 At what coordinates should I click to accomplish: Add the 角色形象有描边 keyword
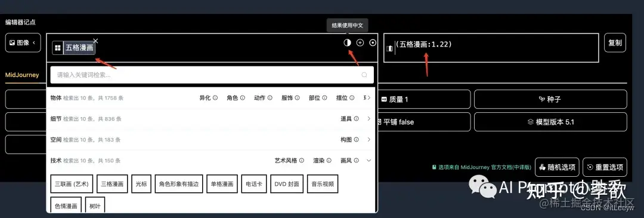[x=179, y=184]
